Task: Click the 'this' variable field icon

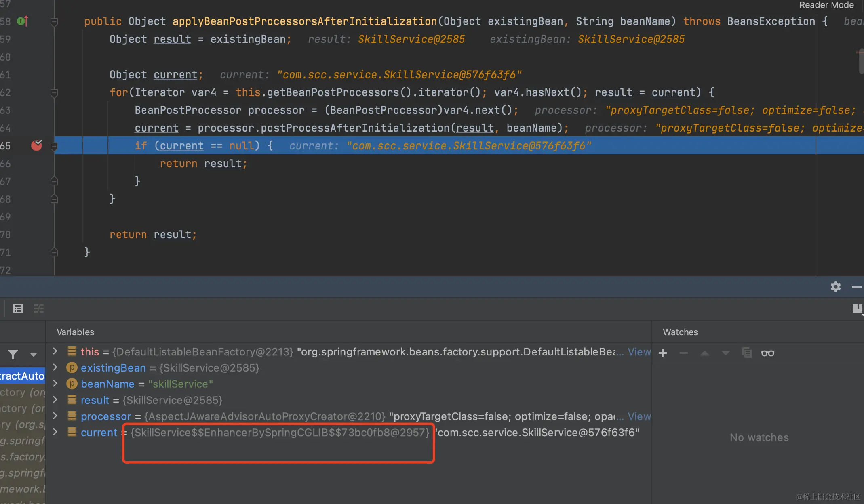Action: (72, 351)
